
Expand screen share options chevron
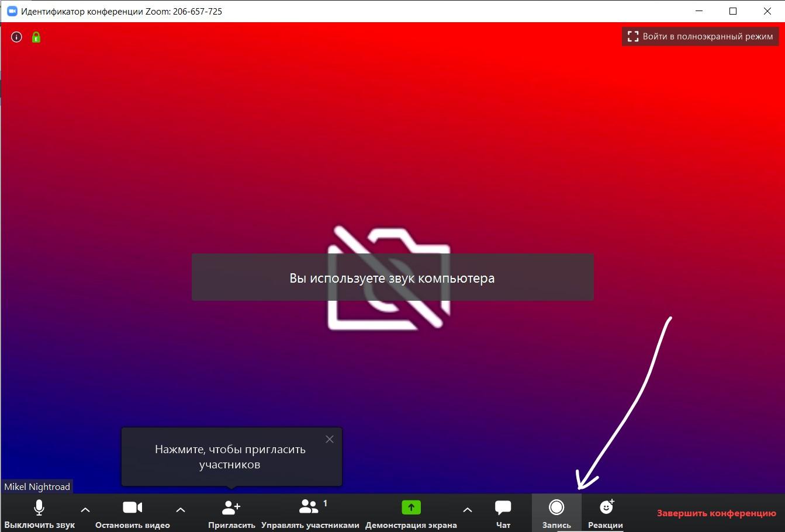click(468, 510)
